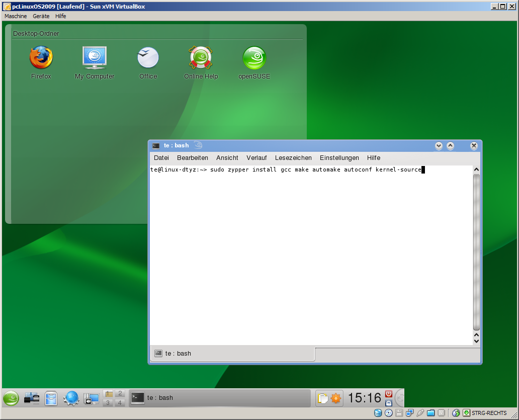
Task: Launch the Konqueror globe icon in the panel
Action: 71,398
